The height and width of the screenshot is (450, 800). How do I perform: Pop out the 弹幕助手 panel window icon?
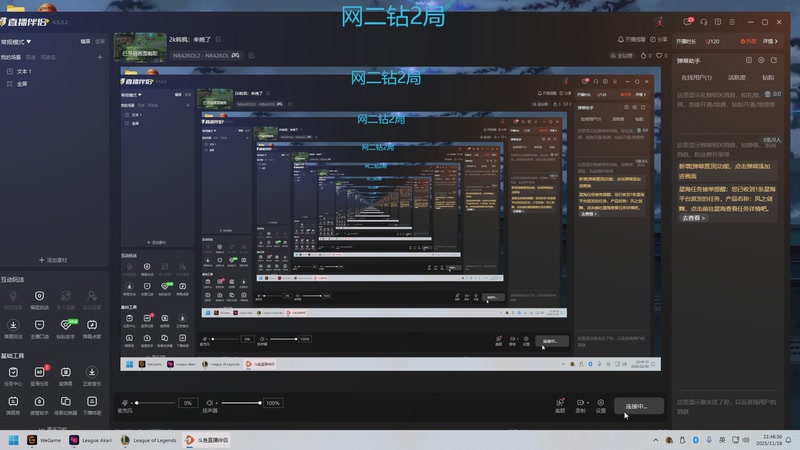coord(748,60)
